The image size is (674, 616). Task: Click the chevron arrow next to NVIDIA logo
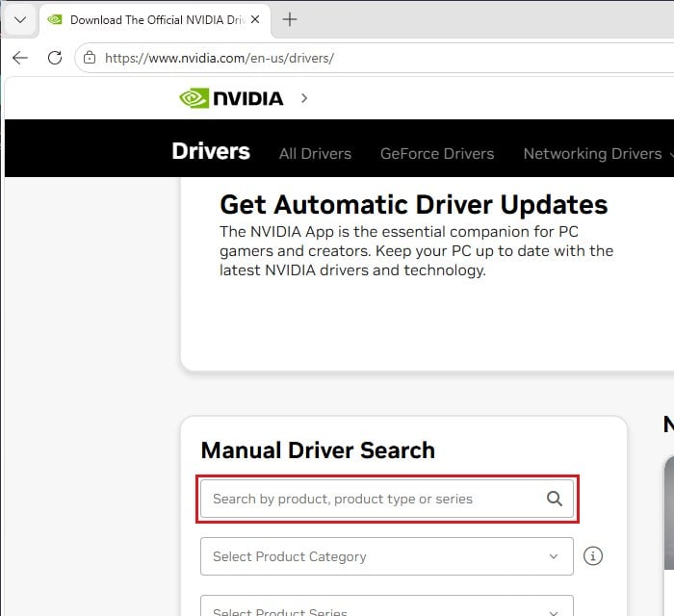click(304, 98)
